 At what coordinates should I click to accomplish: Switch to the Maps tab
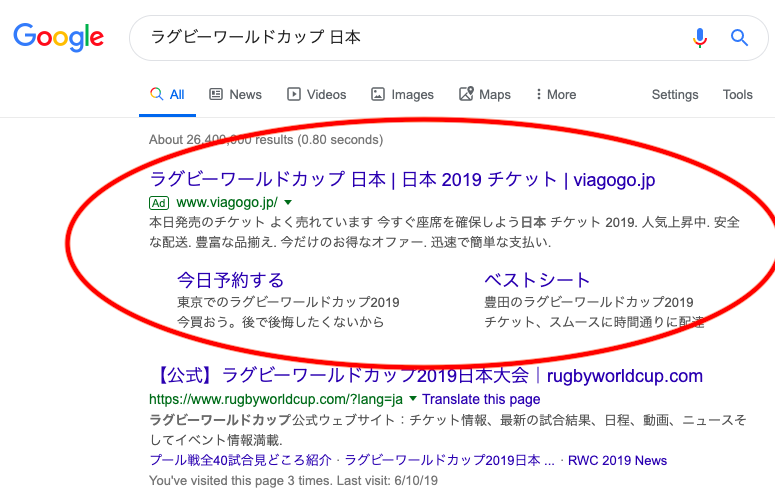tap(485, 94)
